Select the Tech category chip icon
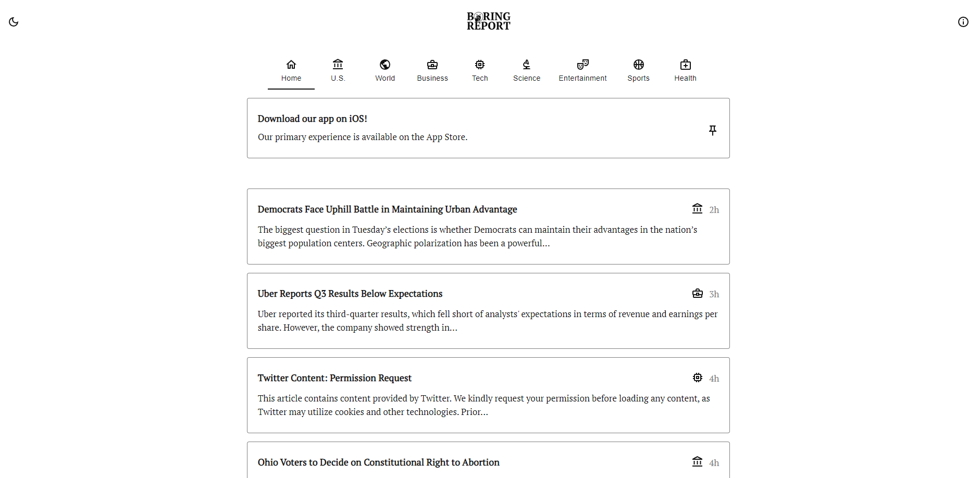 click(x=479, y=65)
